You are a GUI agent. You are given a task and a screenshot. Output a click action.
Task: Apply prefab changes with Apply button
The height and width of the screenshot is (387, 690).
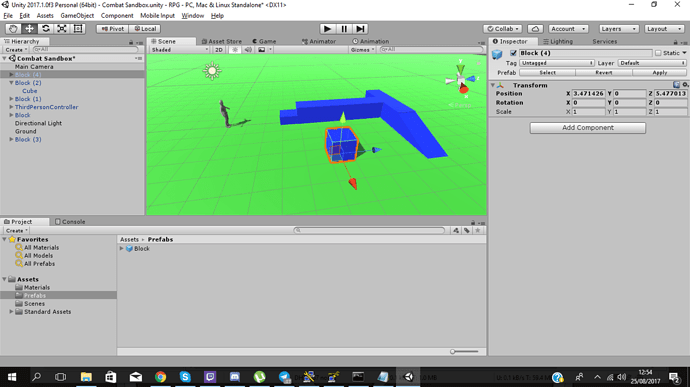point(660,72)
